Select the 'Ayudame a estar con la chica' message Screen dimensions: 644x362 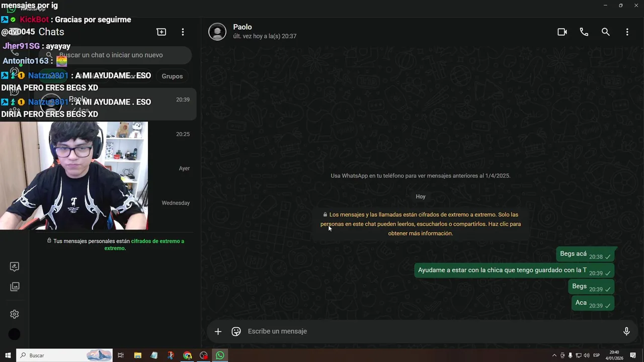(x=514, y=271)
